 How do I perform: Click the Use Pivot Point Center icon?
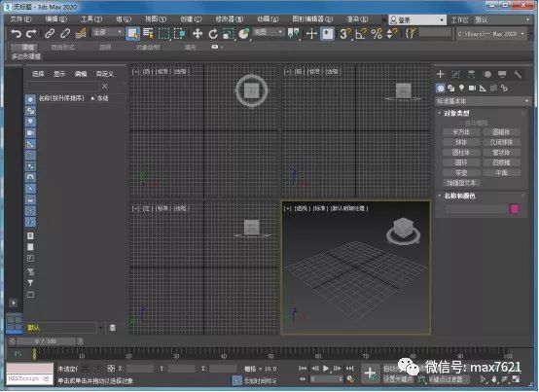coord(293,33)
